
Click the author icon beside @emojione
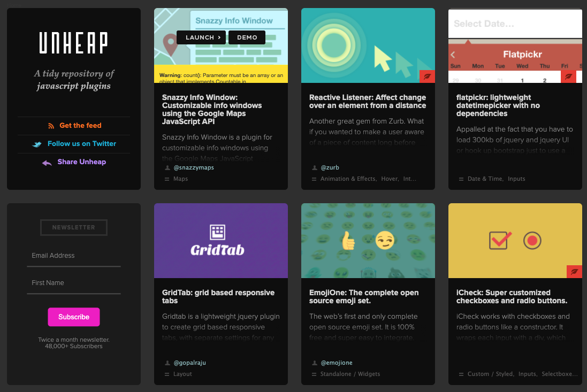coord(315,363)
